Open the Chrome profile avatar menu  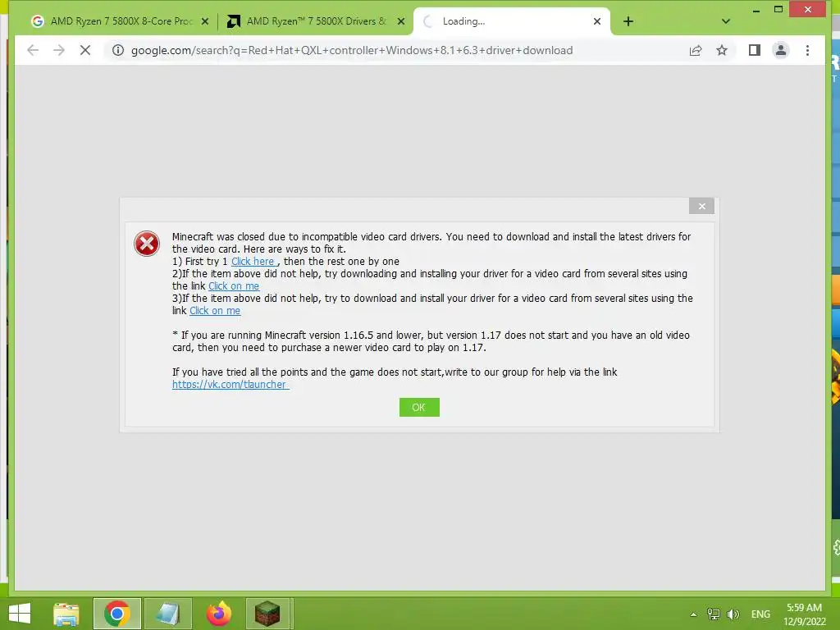click(x=781, y=50)
